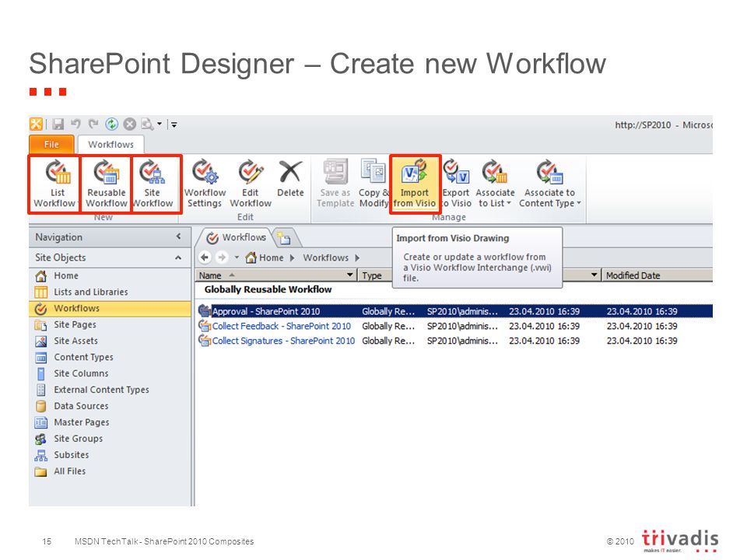Click the Redo arrow icon
This screenshot has height=560, width=747.
93,124
